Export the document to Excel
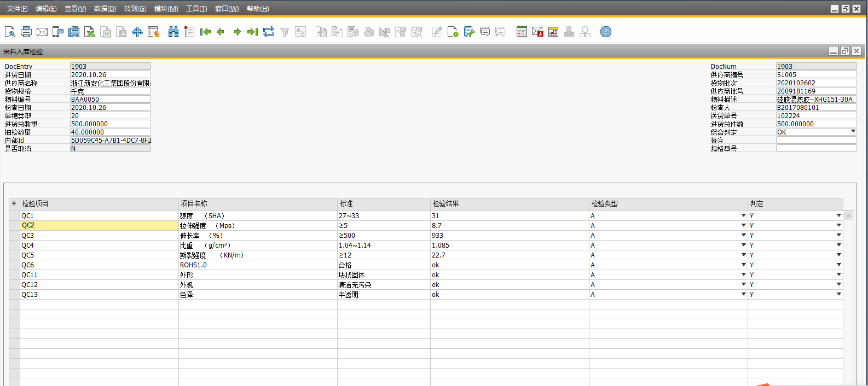 click(90, 32)
